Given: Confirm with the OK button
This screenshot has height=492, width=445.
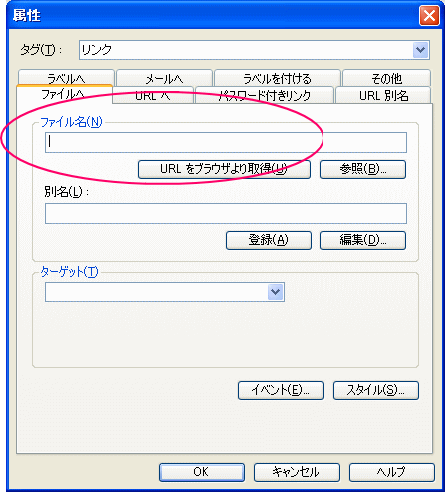Looking at the screenshot, I should (x=202, y=472).
